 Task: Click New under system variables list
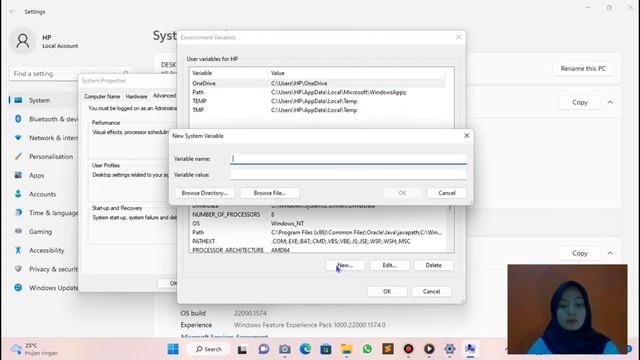click(x=345, y=265)
